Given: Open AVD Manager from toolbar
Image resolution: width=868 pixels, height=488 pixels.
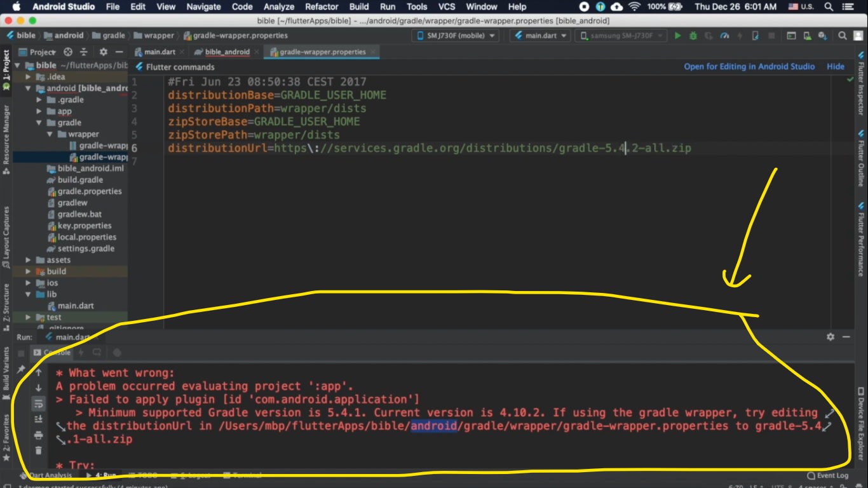Looking at the screenshot, I should click(807, 36).
